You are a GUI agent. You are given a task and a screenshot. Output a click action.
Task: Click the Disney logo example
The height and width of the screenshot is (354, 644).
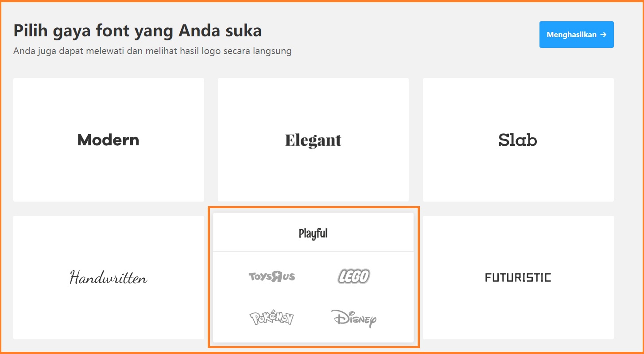[x=353, y=318]
